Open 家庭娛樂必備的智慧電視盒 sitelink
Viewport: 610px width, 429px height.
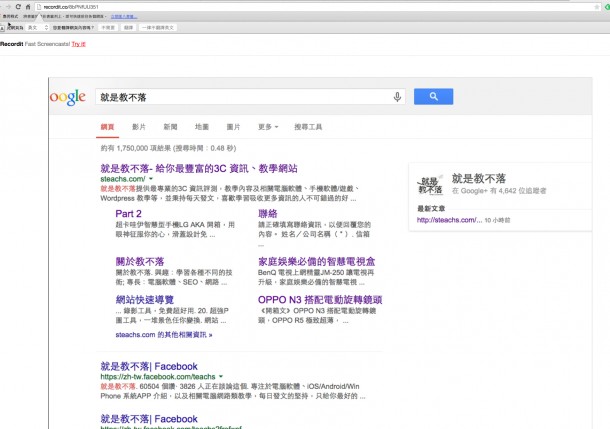tap(316, 261)
